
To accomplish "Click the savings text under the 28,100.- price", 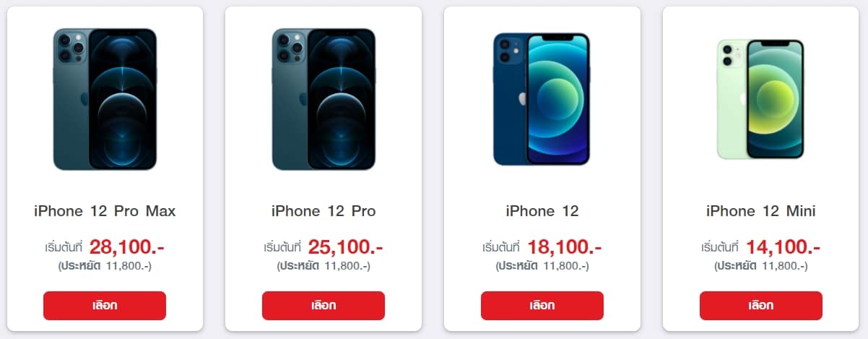I will (105, 266).
